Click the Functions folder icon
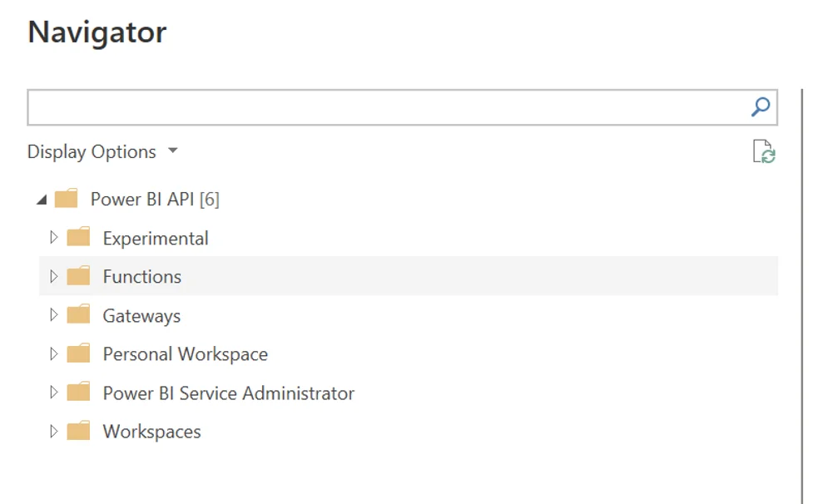Screen dimensions: 813x504 [78, 276]
